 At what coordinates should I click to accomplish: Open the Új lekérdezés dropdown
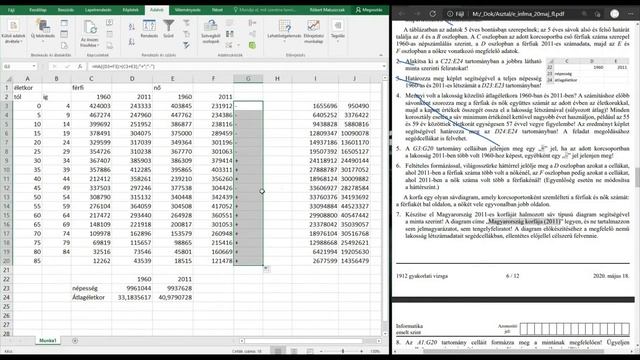[x=42, y=30]
